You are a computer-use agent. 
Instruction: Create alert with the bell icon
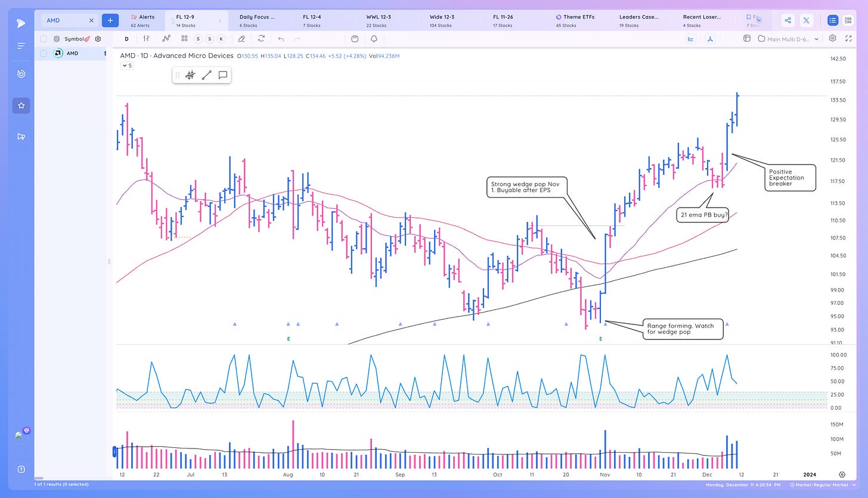tap(374, 39)
